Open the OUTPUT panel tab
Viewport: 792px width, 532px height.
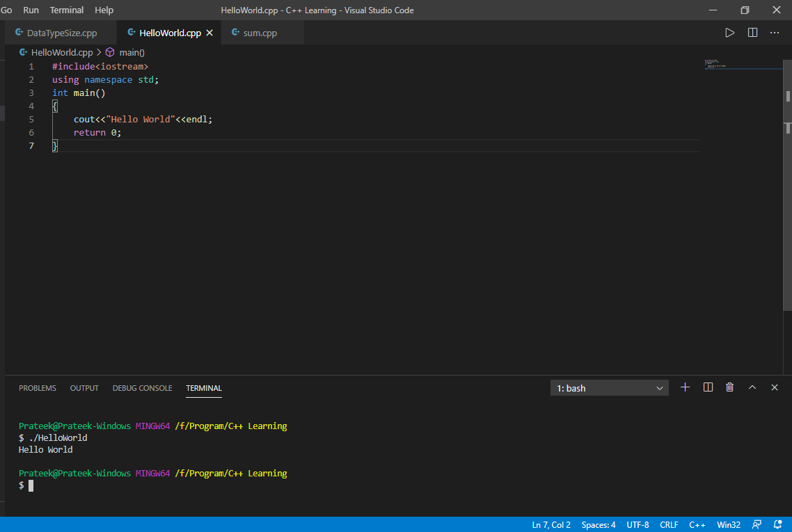pos(84,388)
